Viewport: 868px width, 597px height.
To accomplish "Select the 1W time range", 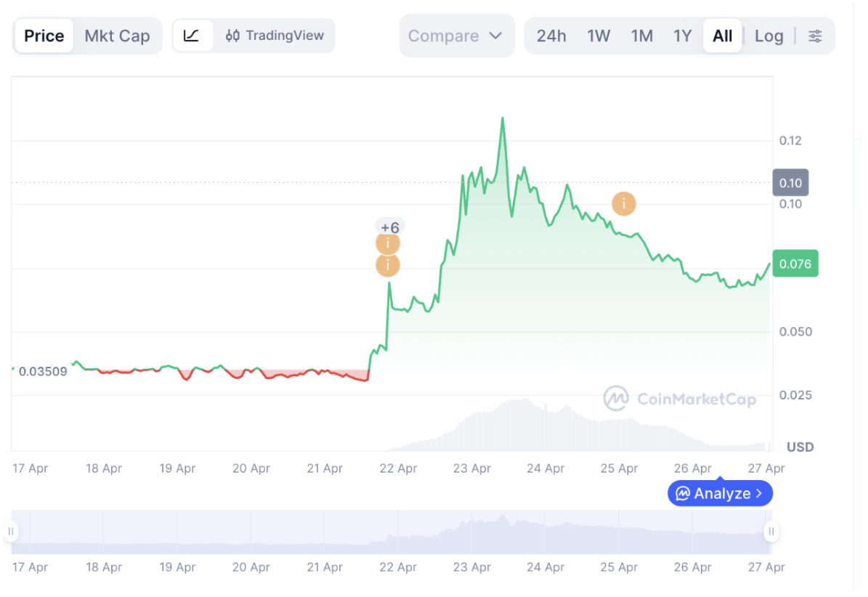I will [x=599, y=36].
